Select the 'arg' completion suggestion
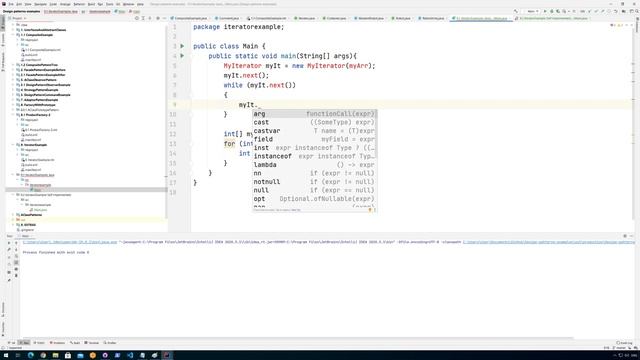The width and height of the screenshot is (640, 360). [314, 114]
